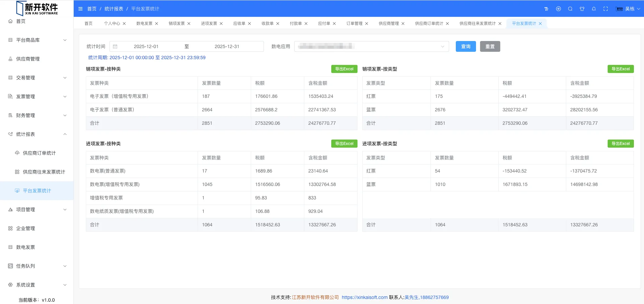Open the 数电应用 dropdown selector

click(x=371, y=46)
